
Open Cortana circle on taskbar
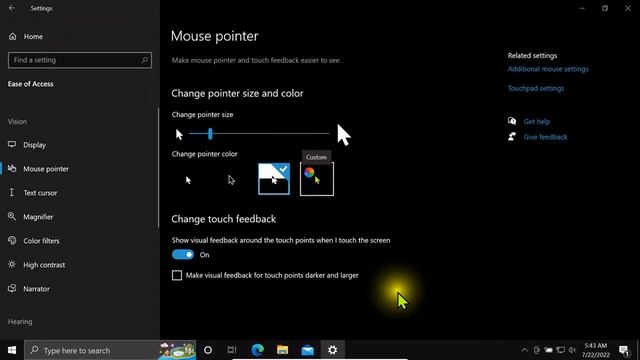[x=208, y=350]
